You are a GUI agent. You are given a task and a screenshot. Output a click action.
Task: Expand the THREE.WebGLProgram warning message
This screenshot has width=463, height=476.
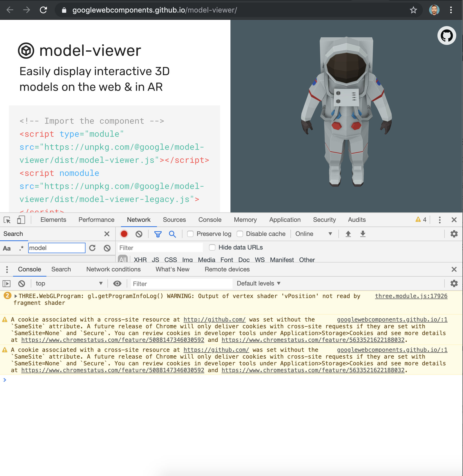click(16, 296)
